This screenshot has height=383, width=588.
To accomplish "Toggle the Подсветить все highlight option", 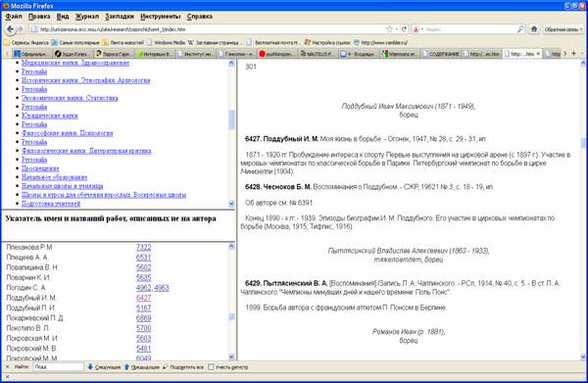I will click(x=183, y=367).
